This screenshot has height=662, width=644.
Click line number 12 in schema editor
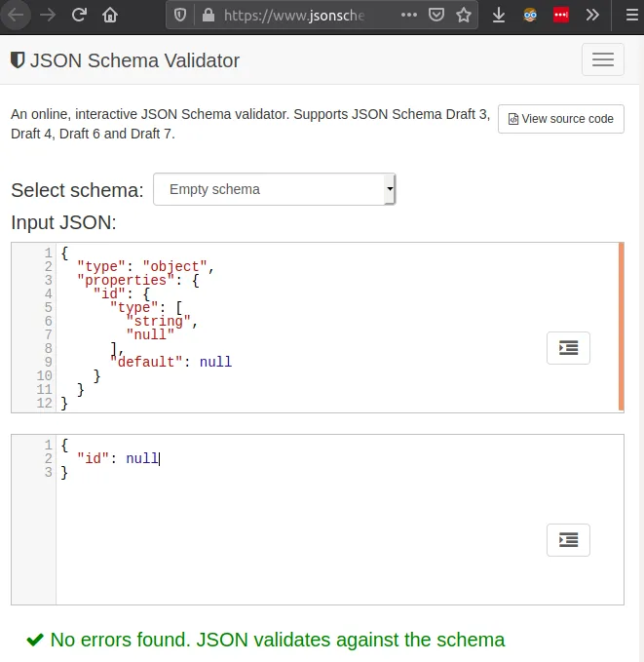click(44, 403)
